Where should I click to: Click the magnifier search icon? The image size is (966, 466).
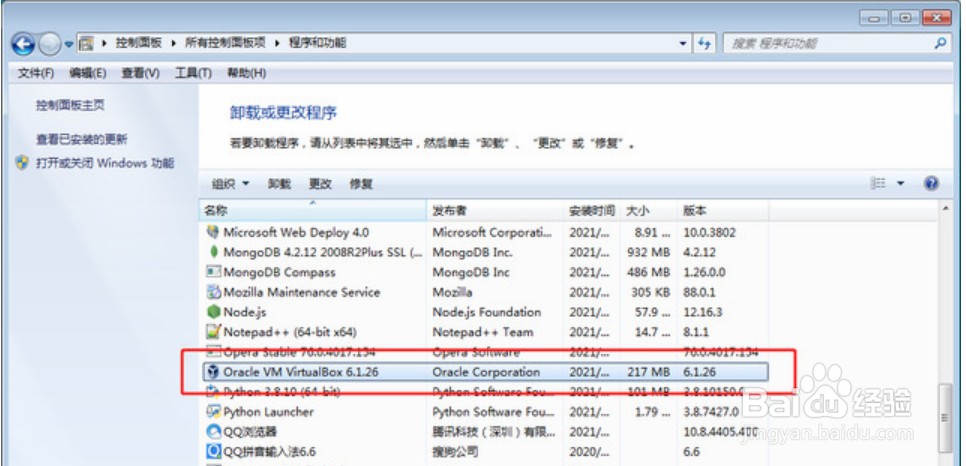pos(940,43)
